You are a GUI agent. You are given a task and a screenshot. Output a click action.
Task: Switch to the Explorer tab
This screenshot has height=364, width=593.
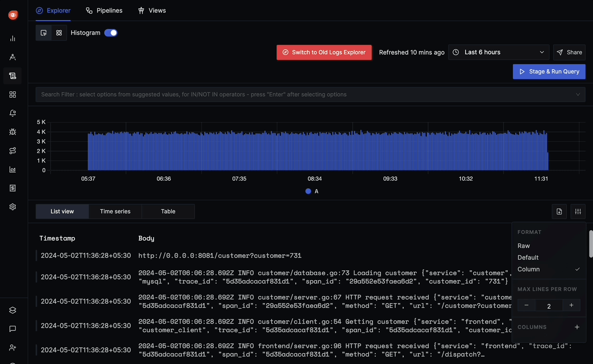tap(53, 10)
